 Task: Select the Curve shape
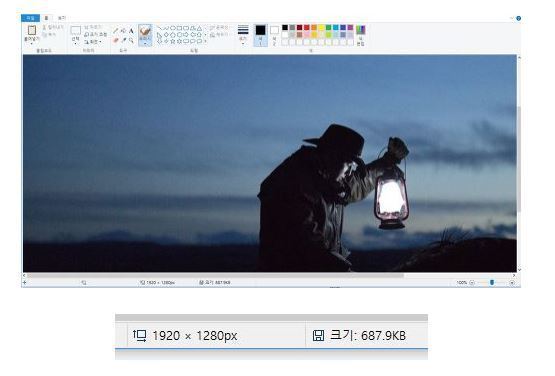pos(166,28)
